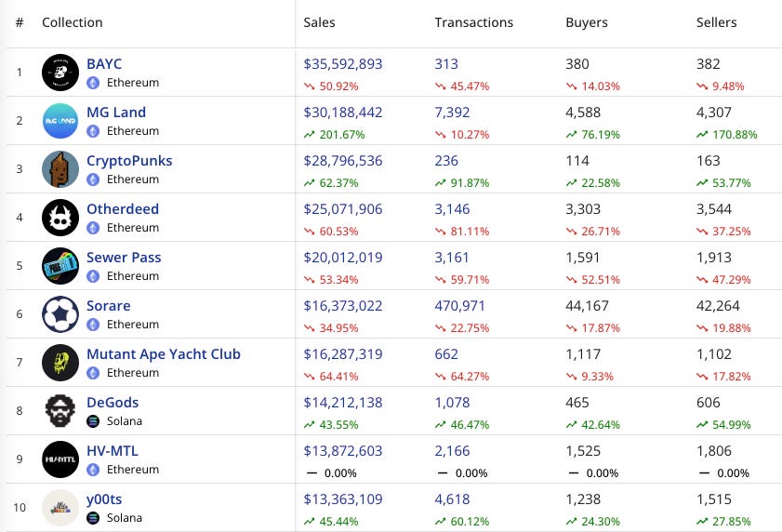
Task: Open the Sewer Pass collection logo
Action: pos(60,266)
